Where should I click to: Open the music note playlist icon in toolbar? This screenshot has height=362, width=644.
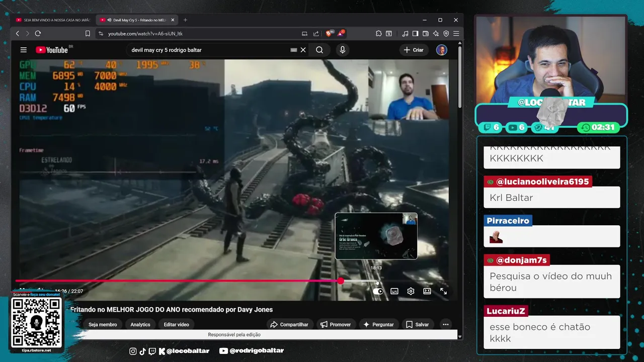pyautogui.click(x=405, y=34)
